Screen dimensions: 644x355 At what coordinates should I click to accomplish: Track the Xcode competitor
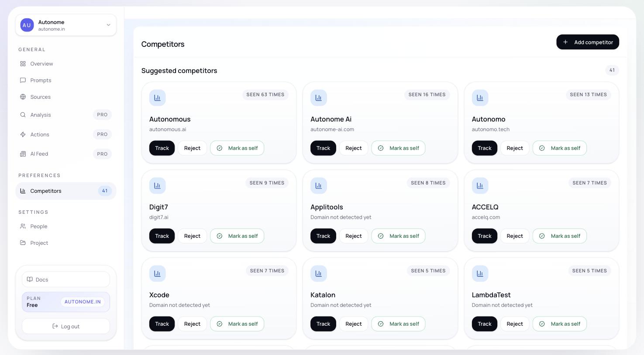coord(162,324)
